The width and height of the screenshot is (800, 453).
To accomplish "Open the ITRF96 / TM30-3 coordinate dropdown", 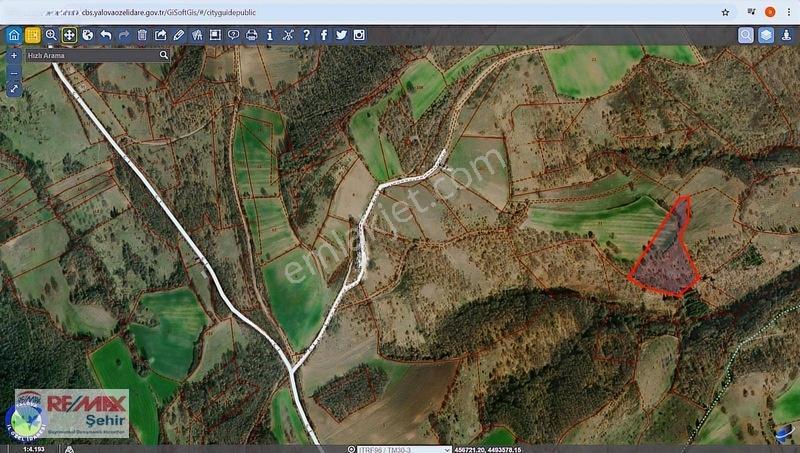I will (x=404, y=449).
